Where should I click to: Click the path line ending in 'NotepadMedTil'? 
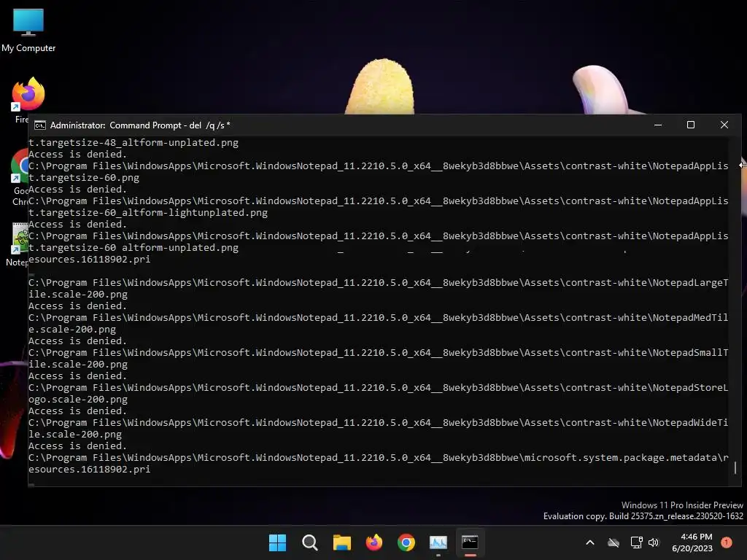[x=379, y=318]
